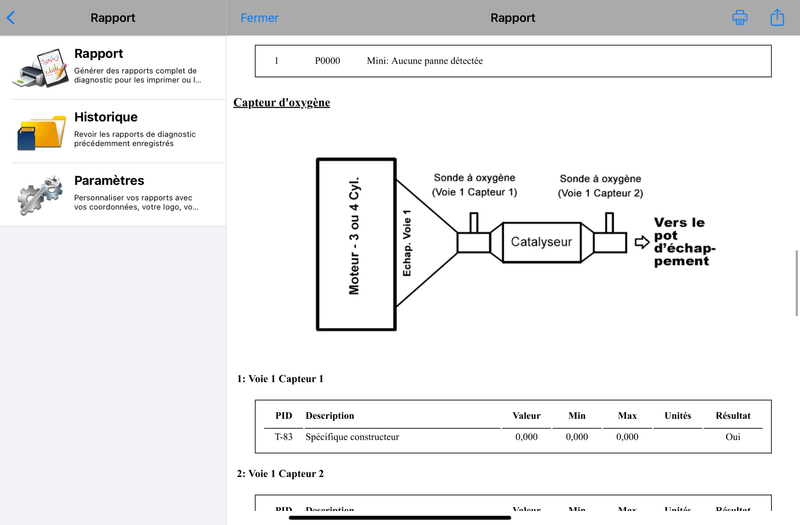Click the Capteur d'oxygène heading
The height and width of the screenshot is (525, 800).
coord(282,103)
